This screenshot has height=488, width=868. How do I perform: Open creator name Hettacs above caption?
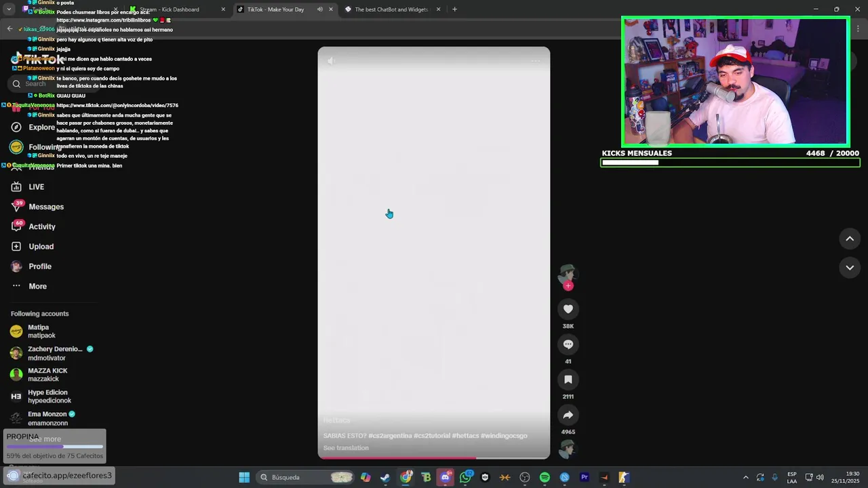click(x=337, y=420)
